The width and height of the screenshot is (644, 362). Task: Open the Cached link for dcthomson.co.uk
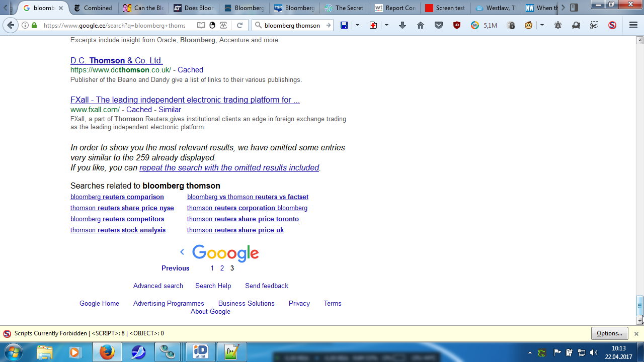pyautogui.click(x=190, y=70)
